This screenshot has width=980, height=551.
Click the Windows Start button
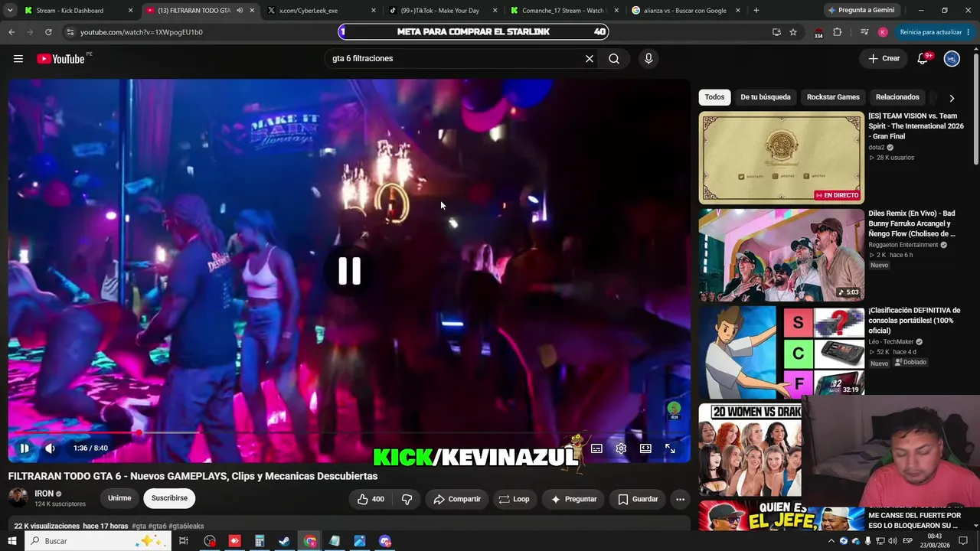[11, 541]
